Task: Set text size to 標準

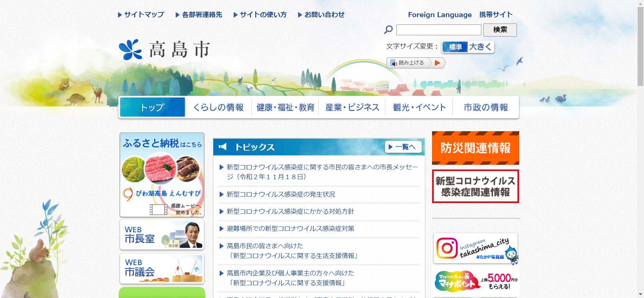Action: (x=455, y=47)
